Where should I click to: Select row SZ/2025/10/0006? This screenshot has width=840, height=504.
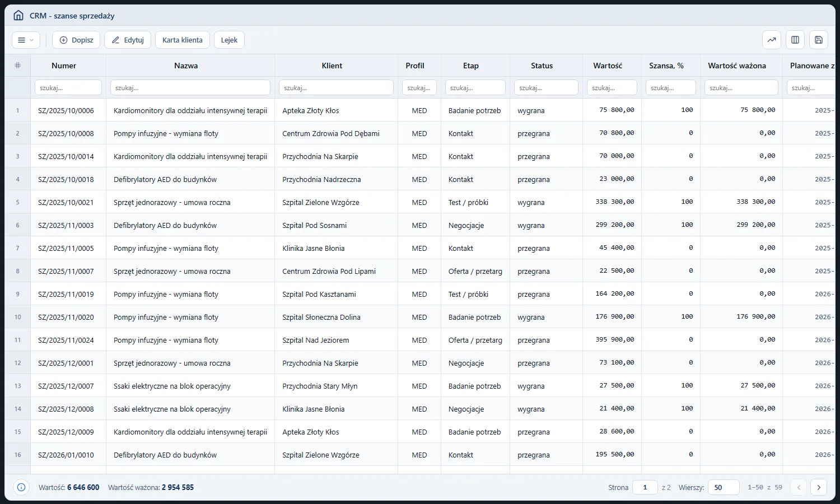click(x=420, y=110)
